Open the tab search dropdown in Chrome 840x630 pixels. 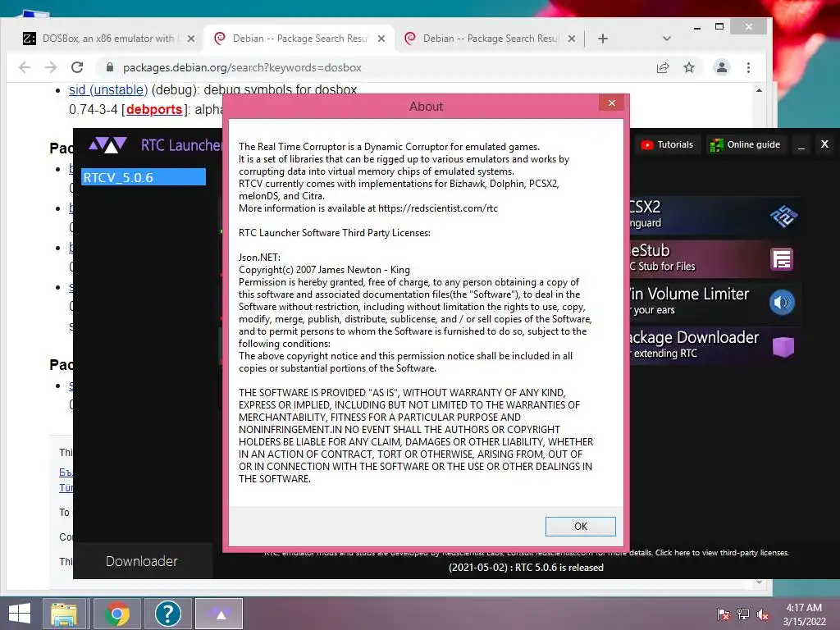(666, 39)
